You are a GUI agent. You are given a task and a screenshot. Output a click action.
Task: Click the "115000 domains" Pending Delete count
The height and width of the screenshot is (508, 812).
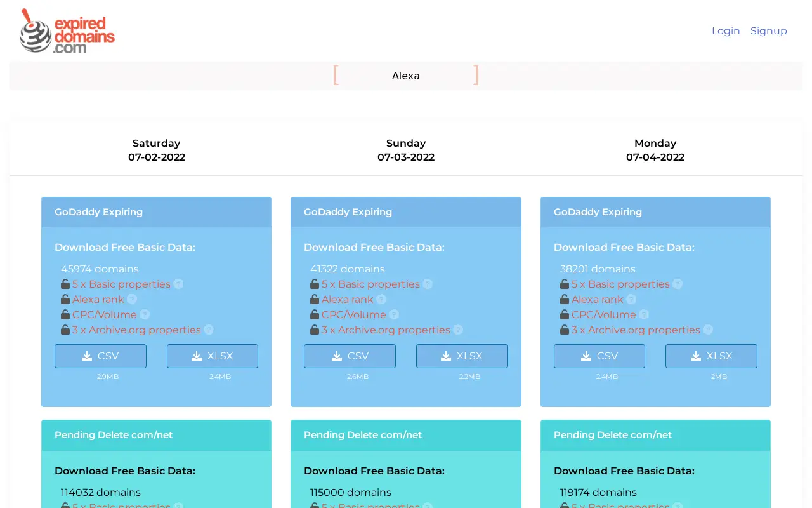351,492
